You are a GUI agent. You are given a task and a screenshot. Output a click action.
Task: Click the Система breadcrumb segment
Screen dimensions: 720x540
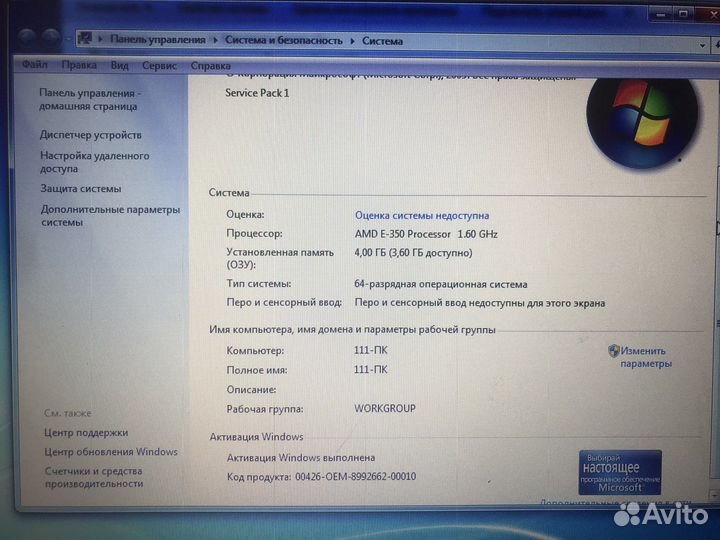[382, 41]
